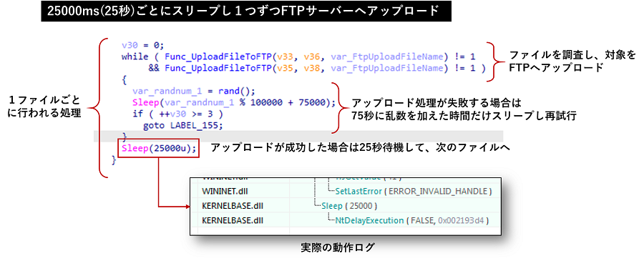Viewport: 644px width, 261px height.
Task: Select the "goto LABEL_155;" statement
Action: tap(182, 126)
